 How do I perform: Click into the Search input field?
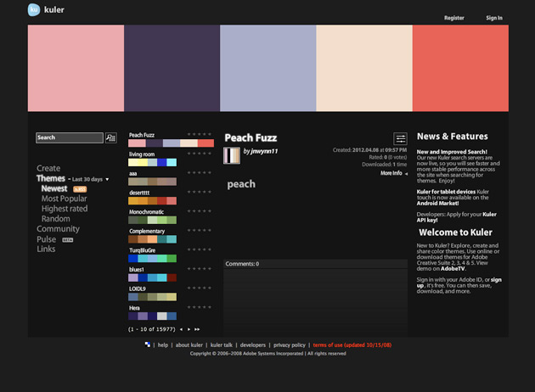(x=69, y=137)
